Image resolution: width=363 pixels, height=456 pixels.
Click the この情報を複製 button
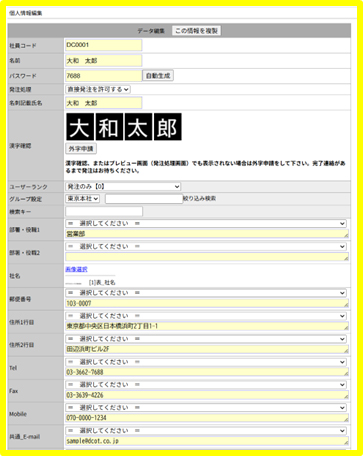pyautogui.click(x=196, y=31)
